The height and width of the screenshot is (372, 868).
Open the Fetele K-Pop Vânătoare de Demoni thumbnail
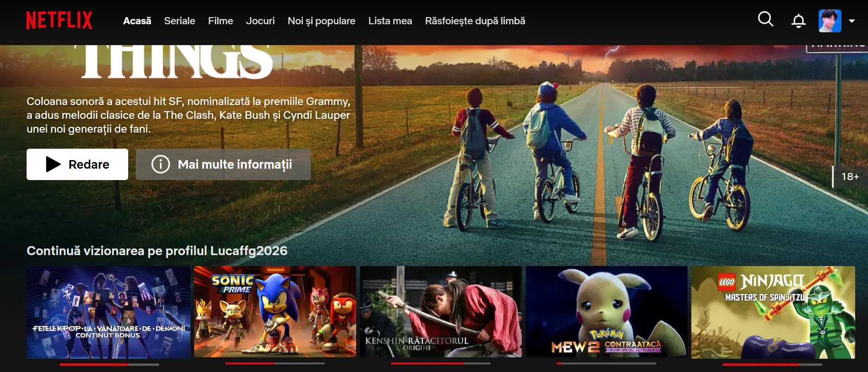(x=108, y=312)
